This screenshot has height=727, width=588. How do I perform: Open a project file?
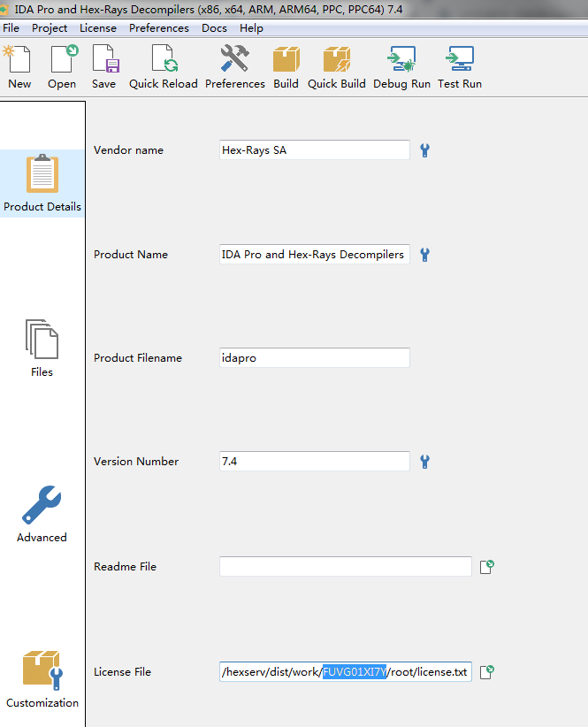click(x=62, y=66)
